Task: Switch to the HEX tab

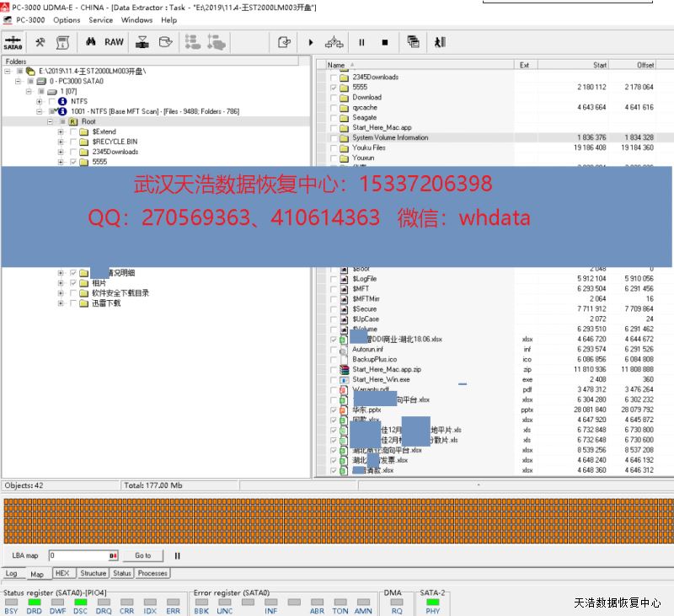Action: (x=62, y=573)
